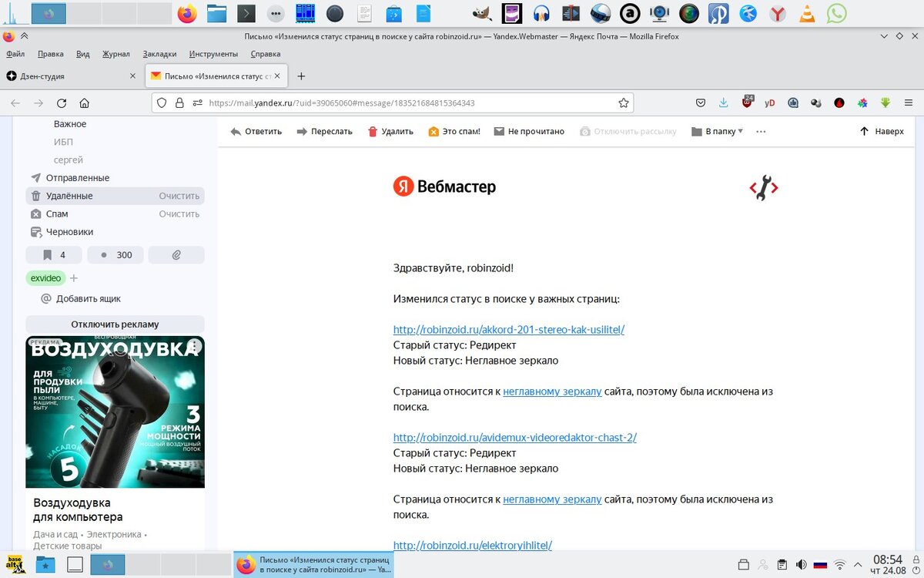
Task: Save page to Pocket
Action: click(701, 102)
